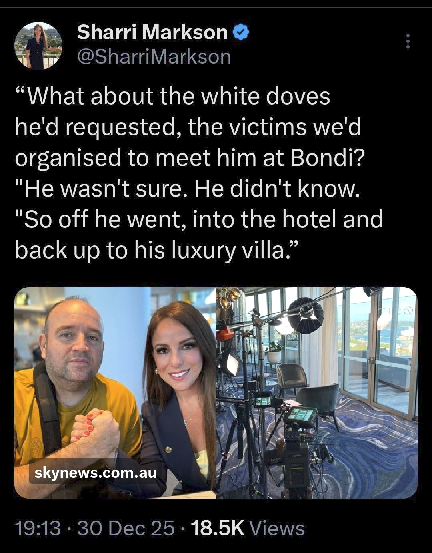Image resolution: width=432 pixels, height=553 pixels.
Task: Open the right camera setup photo
Action: 317,393
